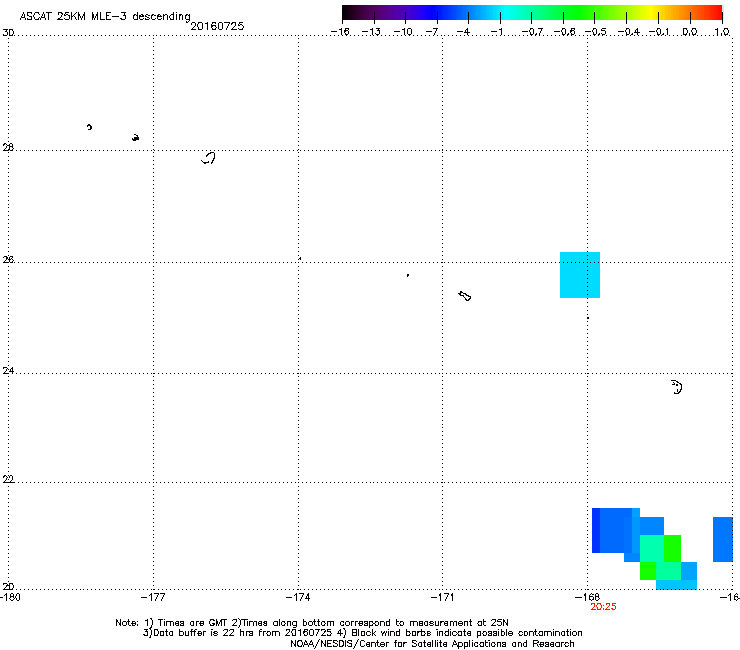Click the latitude label 24
Viewport: 740px width, 650px height.
click(x=8, y=371)
